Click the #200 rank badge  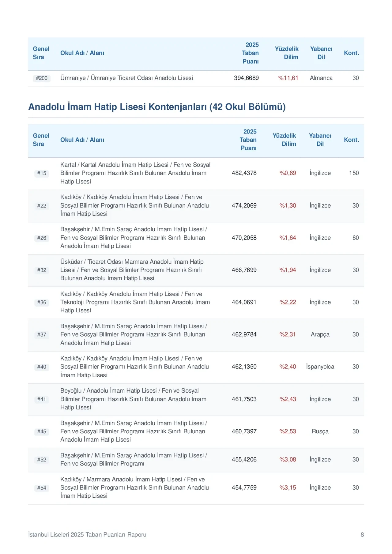pyautogui.click(x=42, y=78)
